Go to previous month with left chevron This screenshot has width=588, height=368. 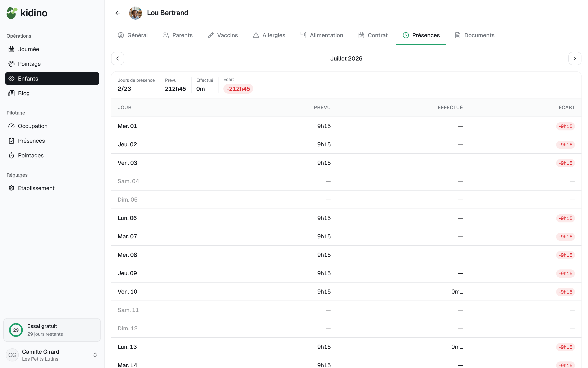(x=118, y=58)
